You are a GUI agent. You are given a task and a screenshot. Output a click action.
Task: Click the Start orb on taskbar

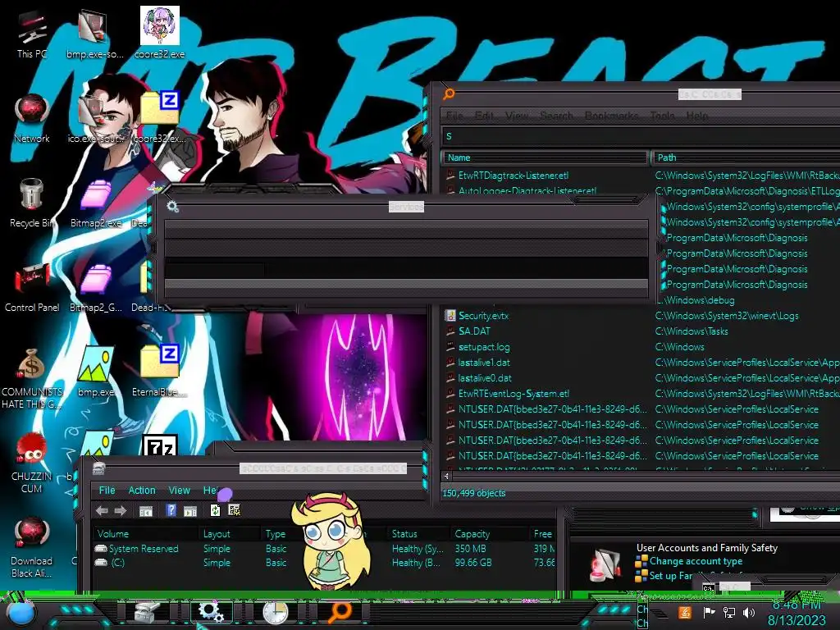pyautogui.click(x=21, y=614)
